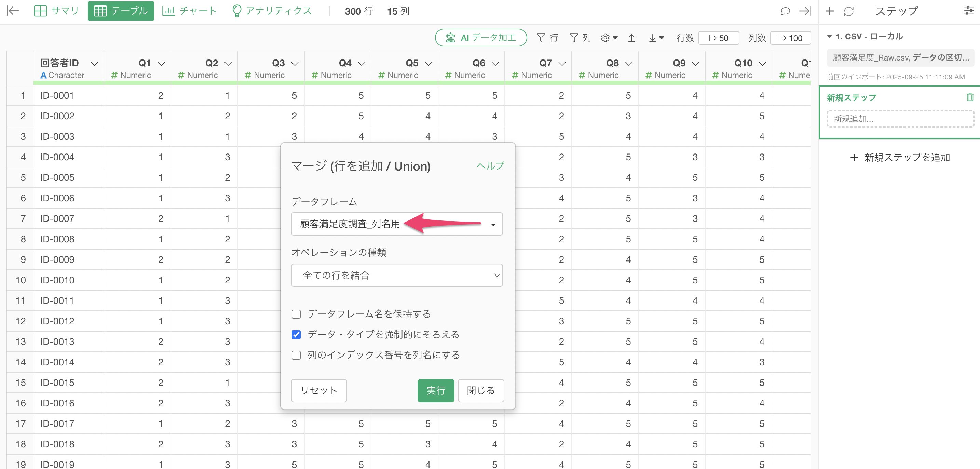Switch to the チャート tab
The height and width of the screenshot is (469, 980).
coord(189,11)
